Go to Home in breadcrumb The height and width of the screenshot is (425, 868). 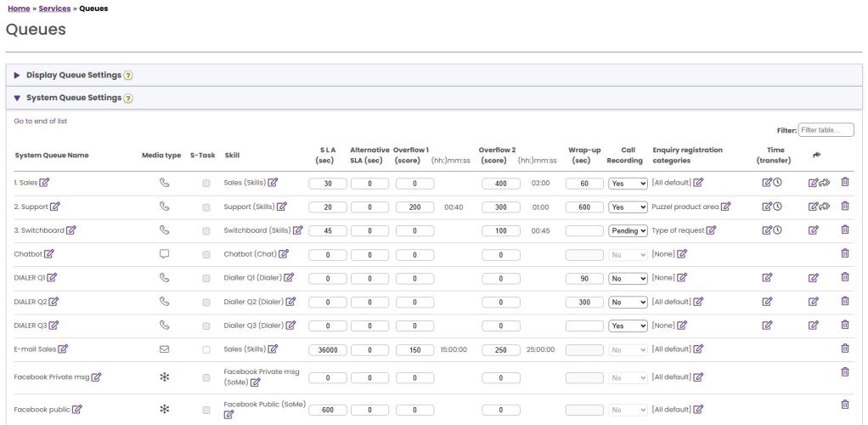[17, 8]
